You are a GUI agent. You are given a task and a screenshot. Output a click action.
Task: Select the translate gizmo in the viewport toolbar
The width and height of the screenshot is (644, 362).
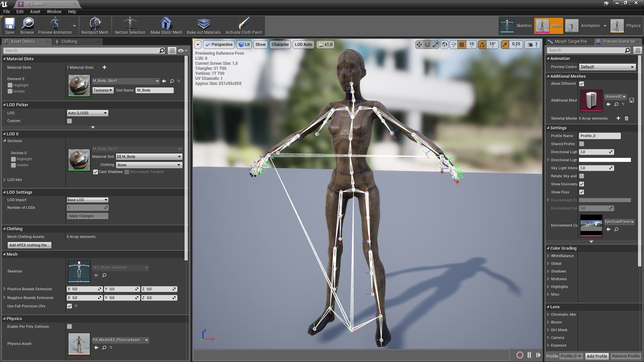click(419, 45)
